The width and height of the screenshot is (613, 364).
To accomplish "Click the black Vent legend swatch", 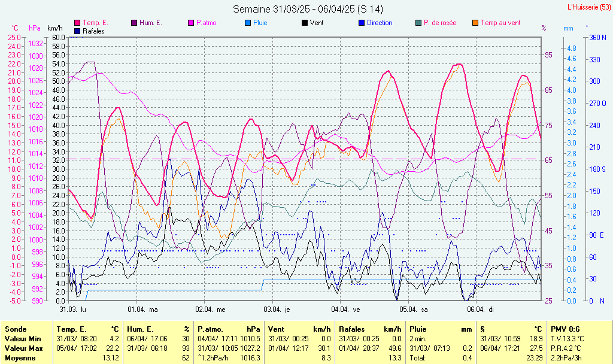I will pos(305,23).
